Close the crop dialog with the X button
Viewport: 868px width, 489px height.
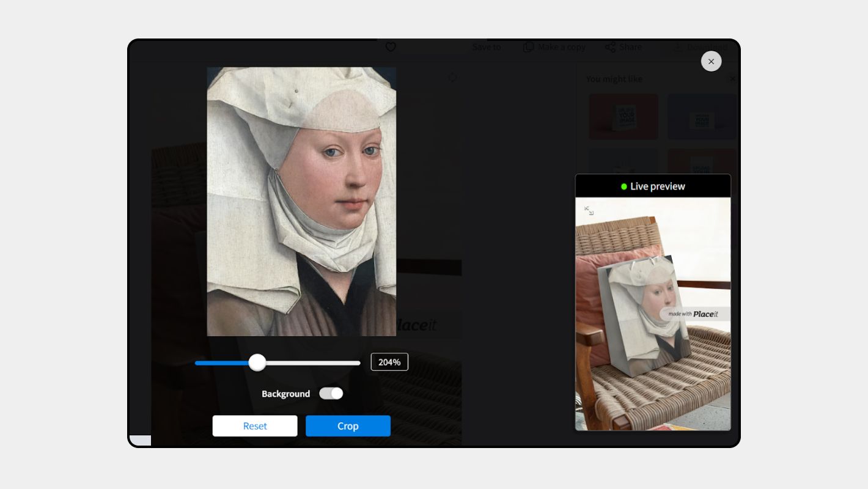711,61
